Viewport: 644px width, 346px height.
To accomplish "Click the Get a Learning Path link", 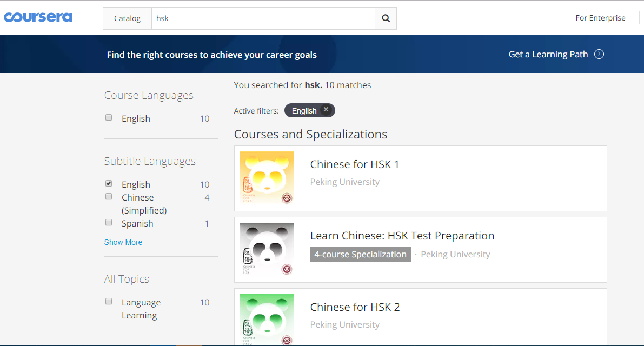I will [x=548, y=54].
